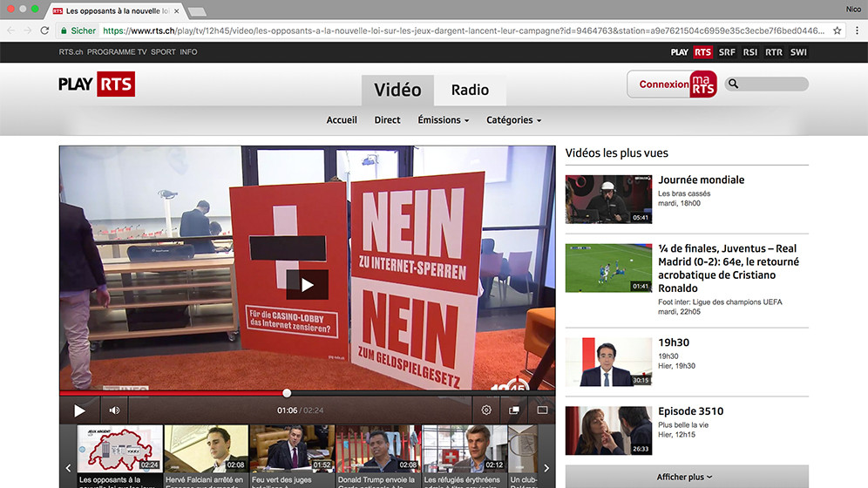868x488 pixels.
Task: Open 'Les opposants à la' carousel thumbnail
Action: point(120,449)
